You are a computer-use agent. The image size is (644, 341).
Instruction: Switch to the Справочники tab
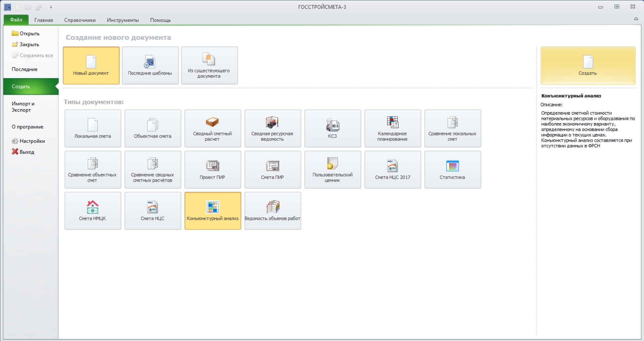pos(80,20)
